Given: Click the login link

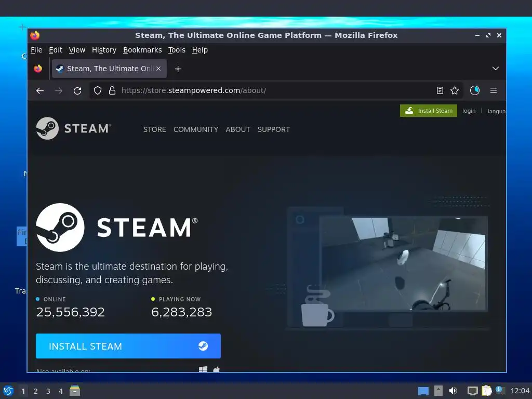Looking at the screenshot, I should point(469,111).
